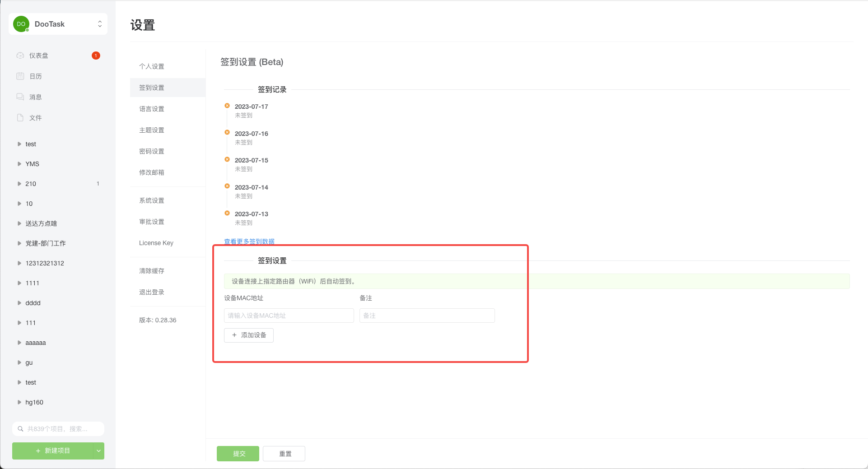868x469 pixels.
Task: Open the License Key settings page
Action: (x=156, y=243)
